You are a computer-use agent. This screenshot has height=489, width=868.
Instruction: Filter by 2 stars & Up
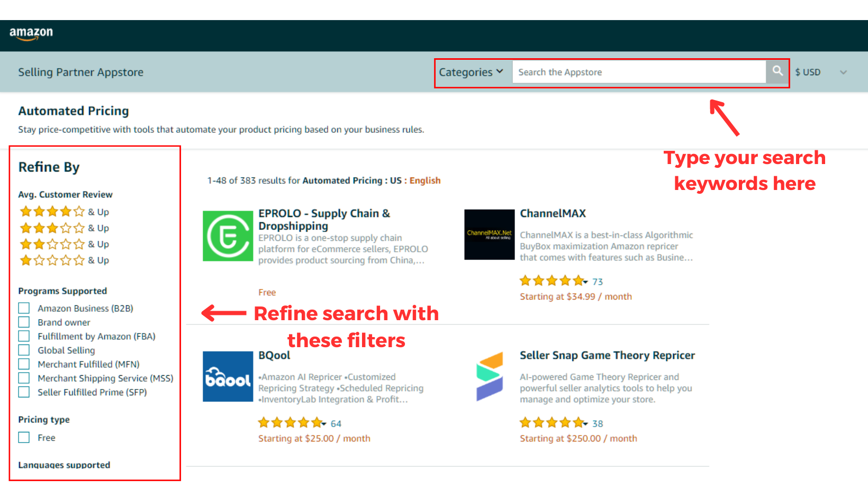click(64, 244)
